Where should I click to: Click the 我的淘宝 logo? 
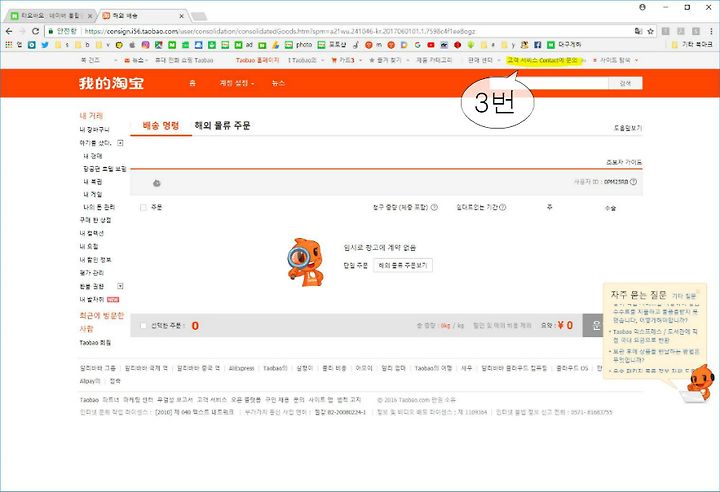click(x=111, y=83)
